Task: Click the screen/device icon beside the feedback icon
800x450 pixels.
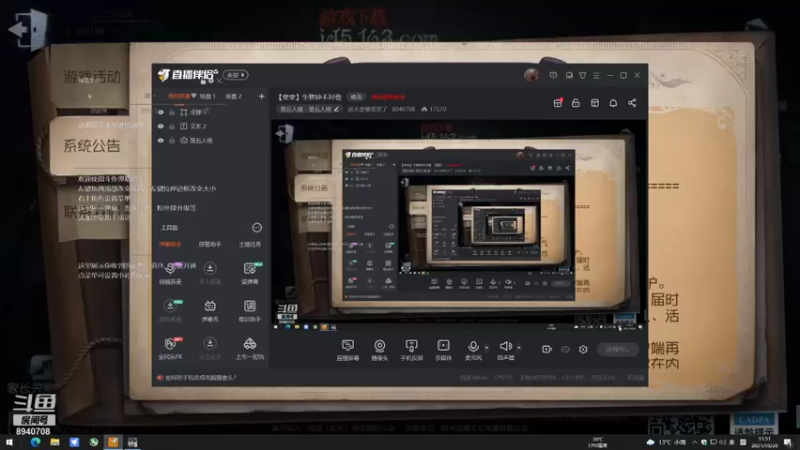Action: pyautogui.click(x=569, y=76)
